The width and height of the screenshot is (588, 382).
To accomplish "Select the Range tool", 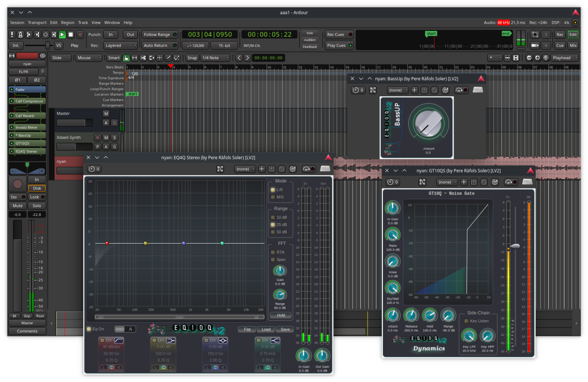I will (x=135, y=58).
